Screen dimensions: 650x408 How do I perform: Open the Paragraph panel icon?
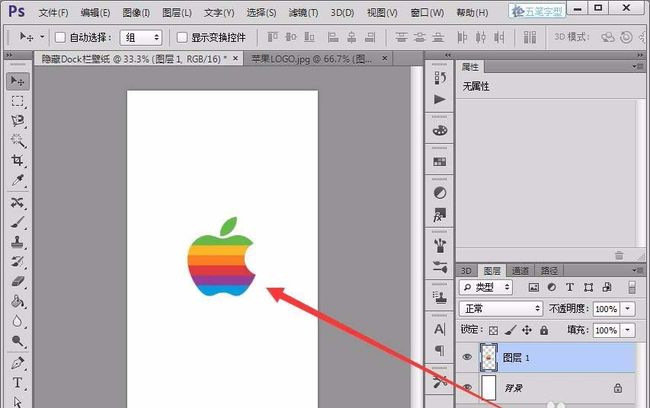point(439,350)
